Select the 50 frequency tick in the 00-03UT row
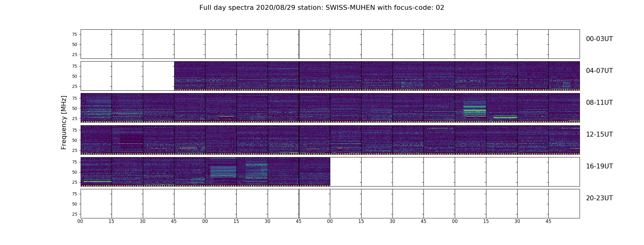This screenshot has height=245, width=644. point(75,44)
